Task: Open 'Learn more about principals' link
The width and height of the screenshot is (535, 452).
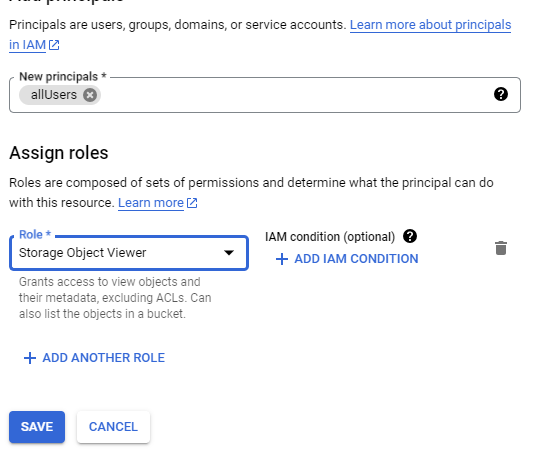Action: (430, 25)
